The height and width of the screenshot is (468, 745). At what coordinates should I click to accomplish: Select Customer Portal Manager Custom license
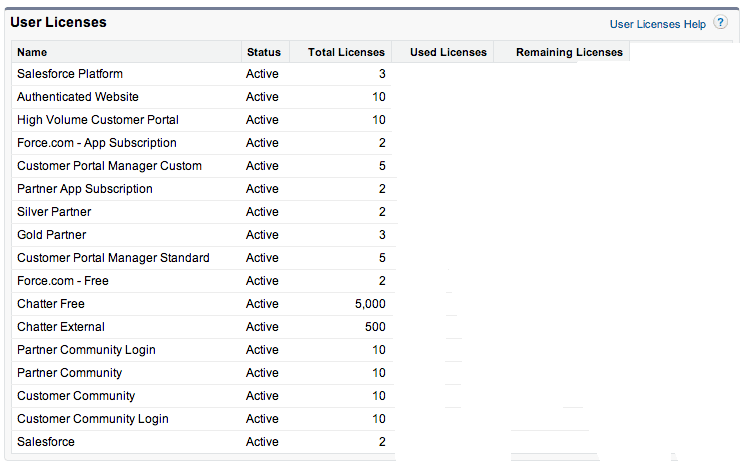(109, 166)
